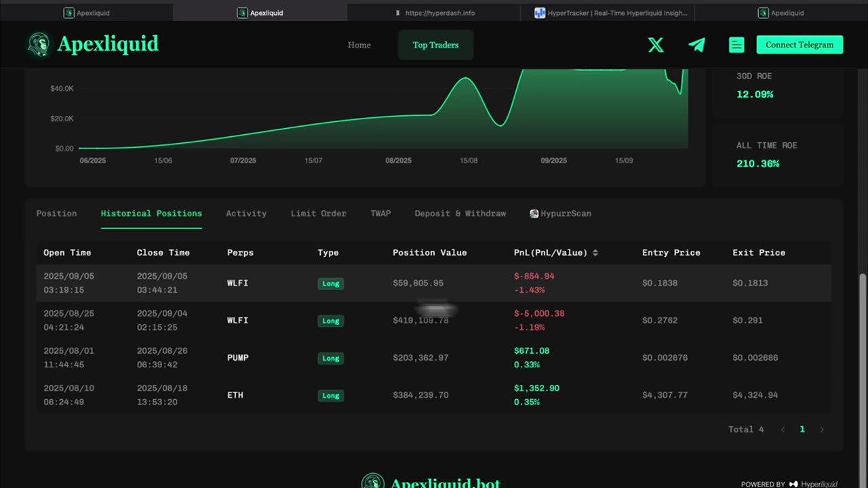
Task: Switch to the Position tab
Action: (x=56, y=213)
